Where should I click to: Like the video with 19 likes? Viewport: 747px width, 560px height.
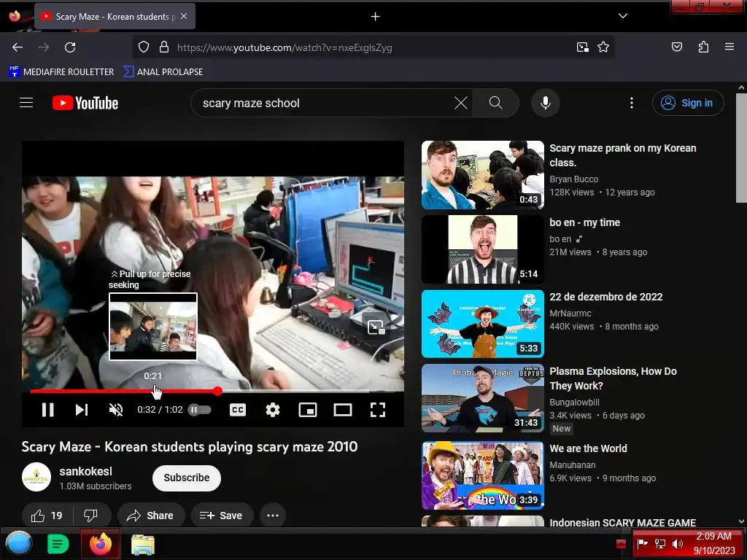(47, 516)
